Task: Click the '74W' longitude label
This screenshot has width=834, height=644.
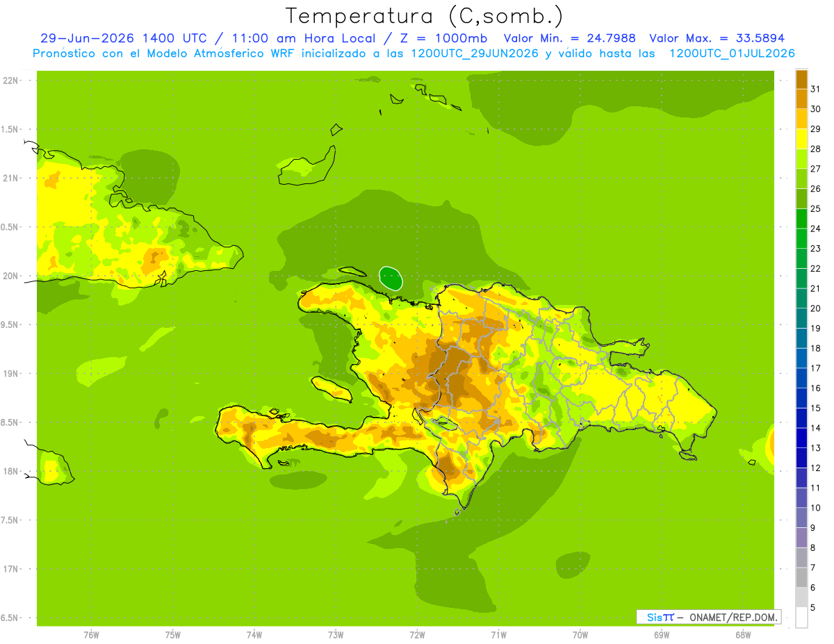Action: [x=254, y=635]
